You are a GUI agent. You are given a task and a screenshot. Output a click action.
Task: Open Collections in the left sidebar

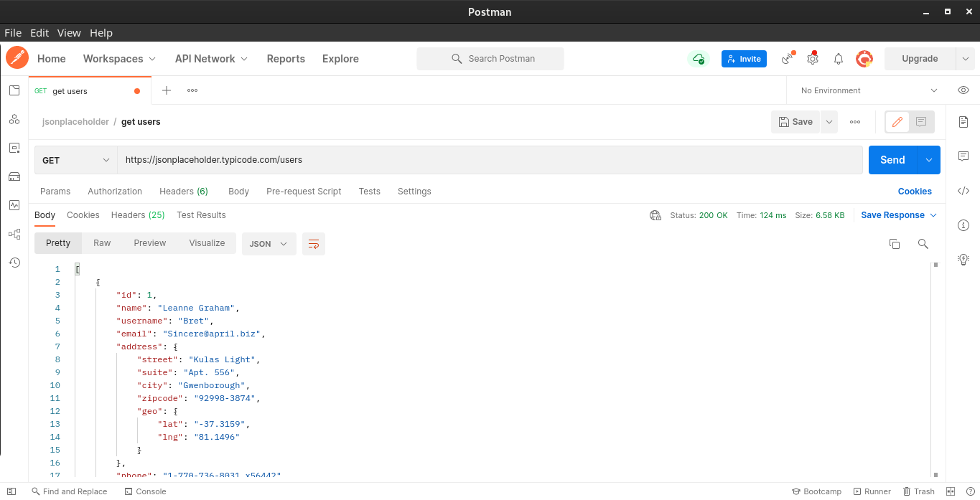14,90
